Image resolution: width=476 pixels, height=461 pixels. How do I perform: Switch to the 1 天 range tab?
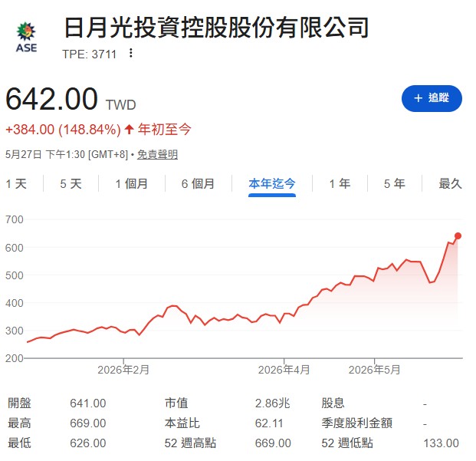(x=16, y=184)
